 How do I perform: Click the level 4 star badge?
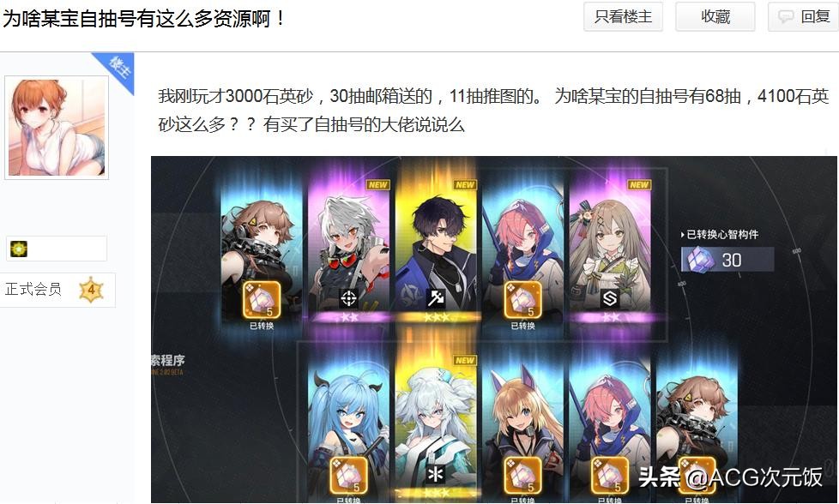(x=92, y=290)
